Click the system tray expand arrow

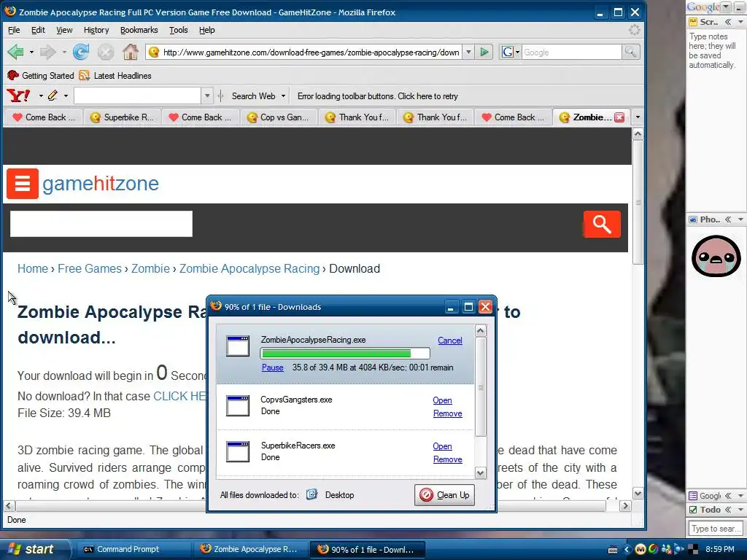coord(627,550)
